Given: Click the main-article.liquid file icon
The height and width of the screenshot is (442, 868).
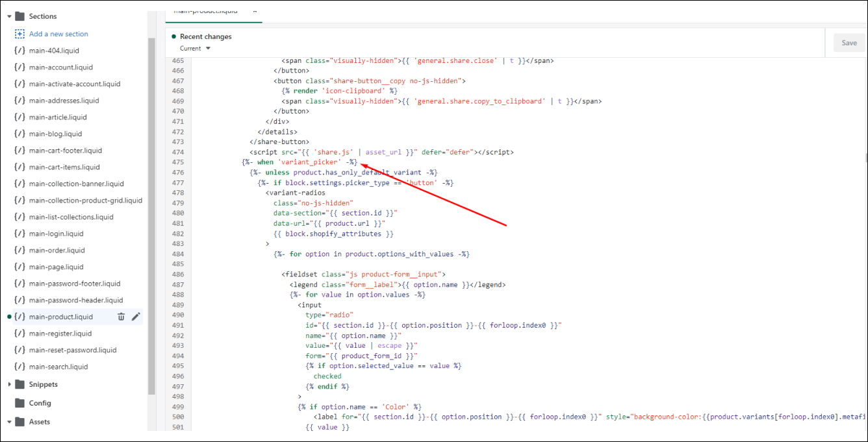Looking at the screenshot, I should coord(19,117).
